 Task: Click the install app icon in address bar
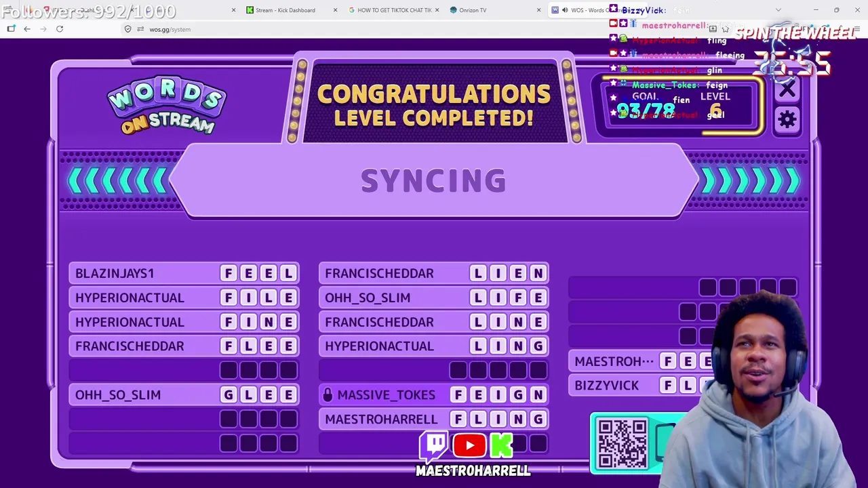713,29
